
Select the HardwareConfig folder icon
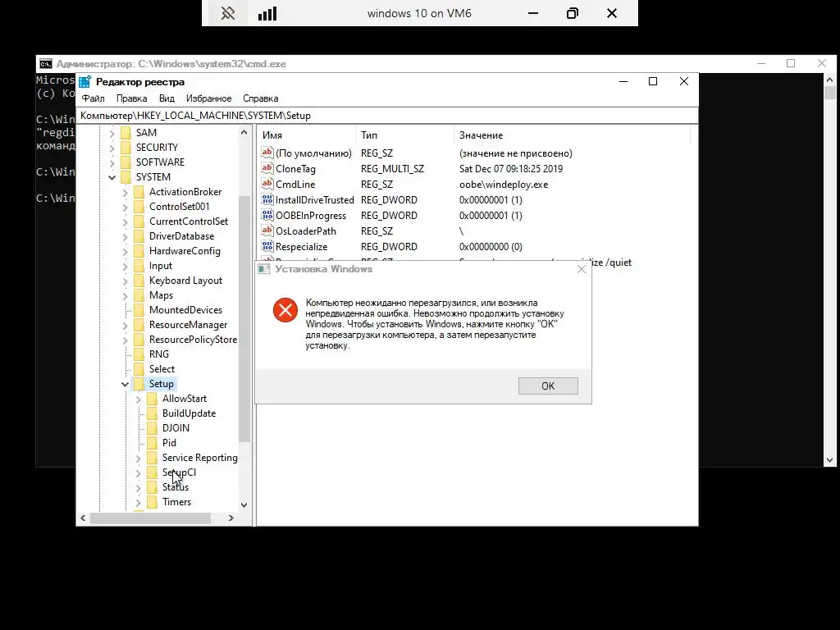point(139,251)
